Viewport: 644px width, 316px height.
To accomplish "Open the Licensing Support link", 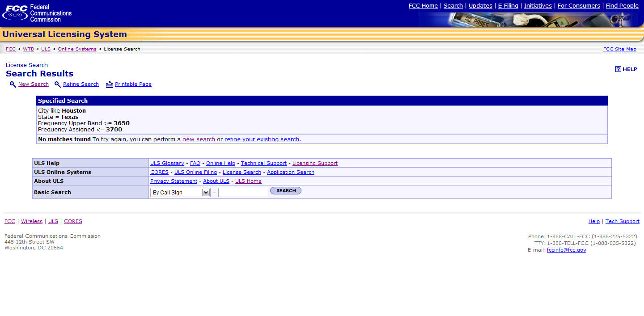I will coord(315,163).
